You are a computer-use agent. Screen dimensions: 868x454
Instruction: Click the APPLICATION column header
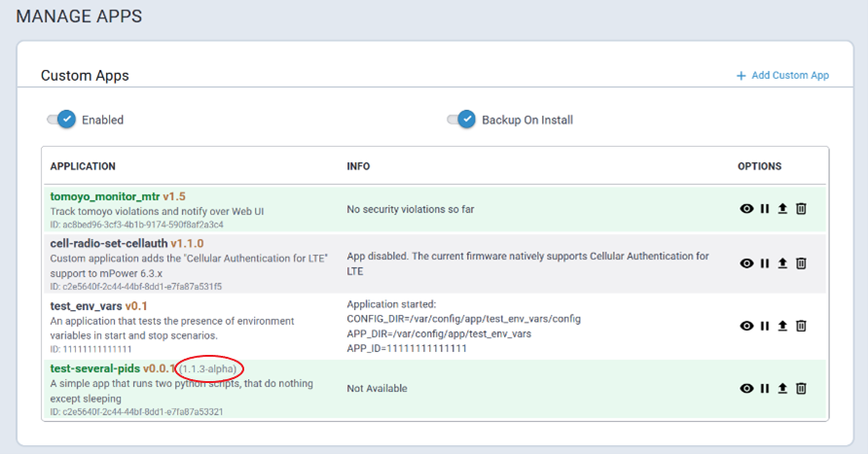coord(83,166)
